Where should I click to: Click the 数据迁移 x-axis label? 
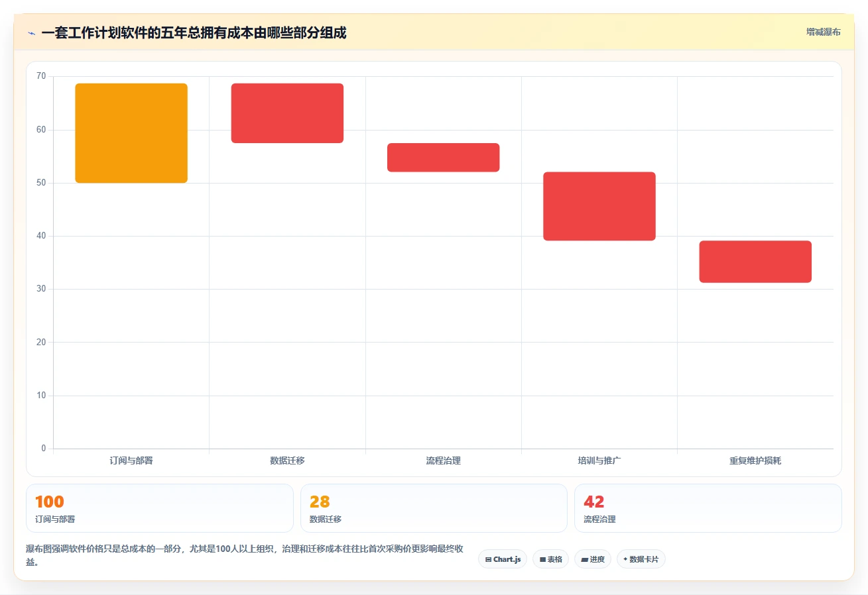(287, 460)
